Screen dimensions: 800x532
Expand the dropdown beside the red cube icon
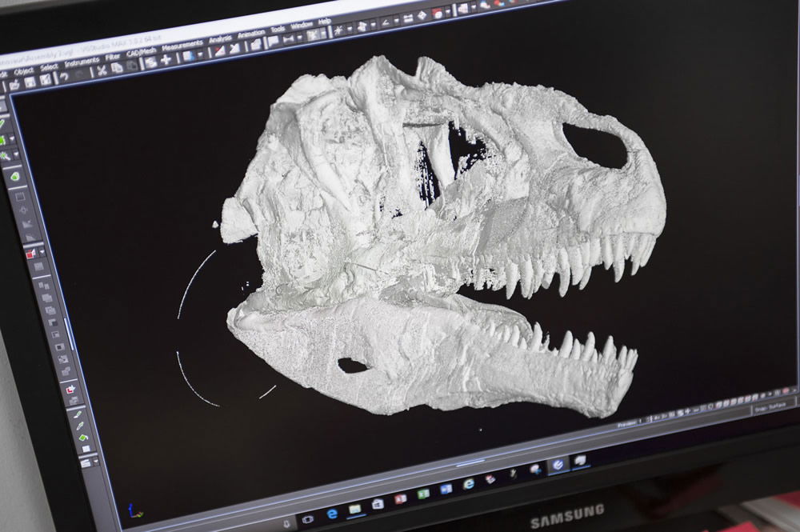[42, 252]
